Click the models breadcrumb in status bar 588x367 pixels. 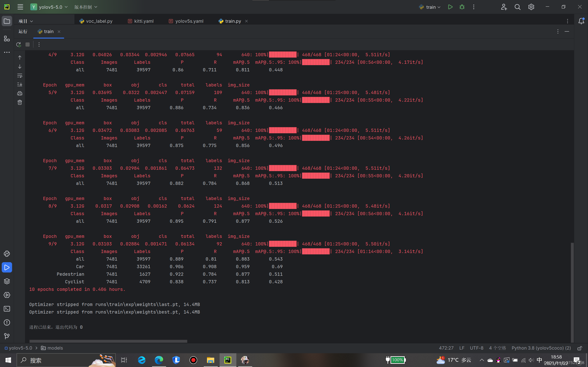coord(55,348)
